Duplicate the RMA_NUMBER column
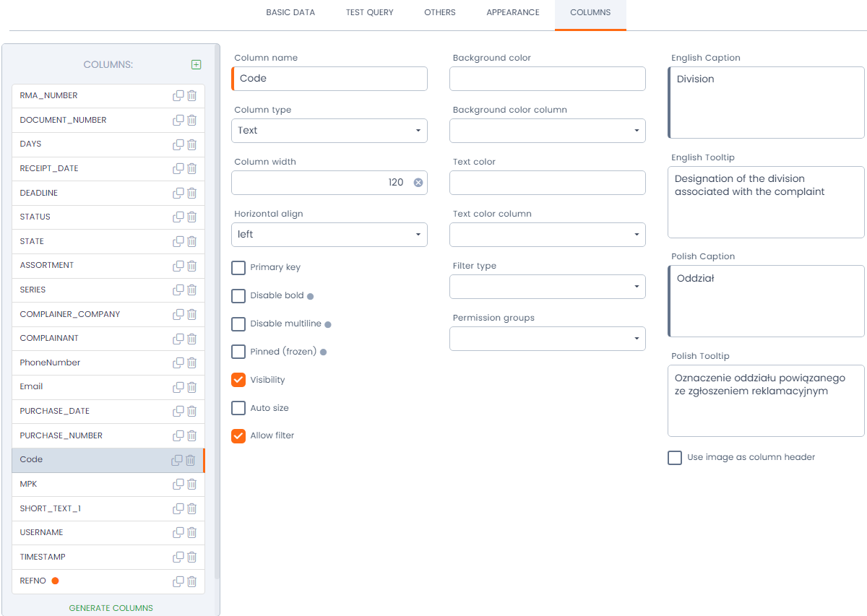 tap(178, 95)
